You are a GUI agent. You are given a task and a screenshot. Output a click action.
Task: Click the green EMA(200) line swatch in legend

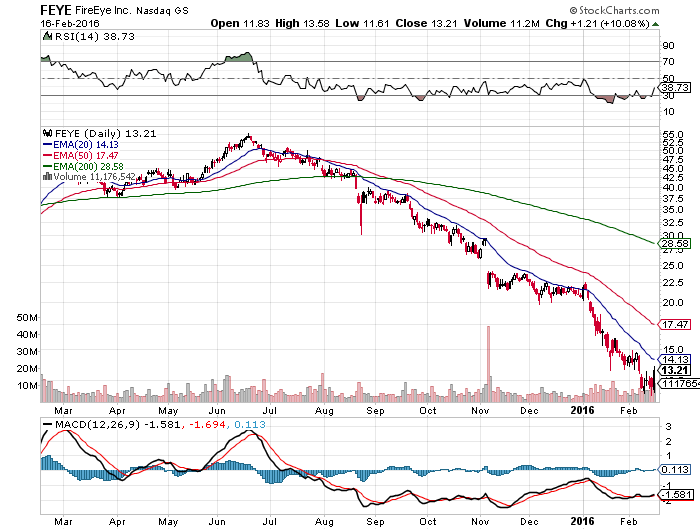pyautogui.click(x=47, y=166)
